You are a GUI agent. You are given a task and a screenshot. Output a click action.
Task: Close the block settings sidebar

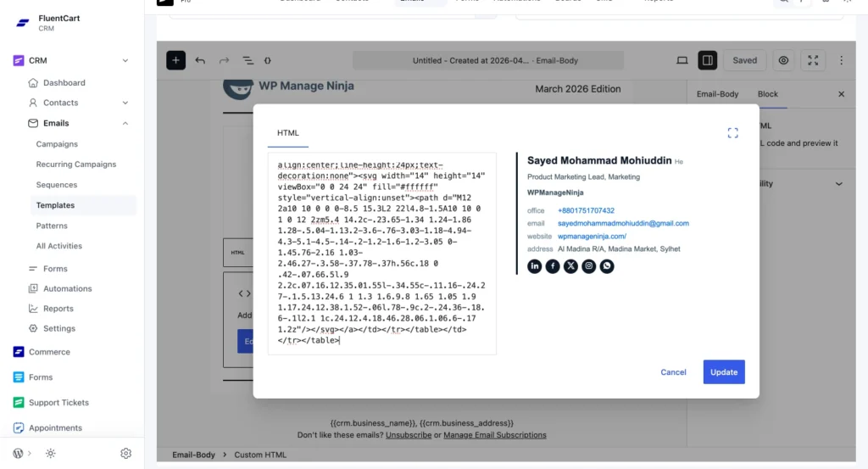(x=841, y=94)
